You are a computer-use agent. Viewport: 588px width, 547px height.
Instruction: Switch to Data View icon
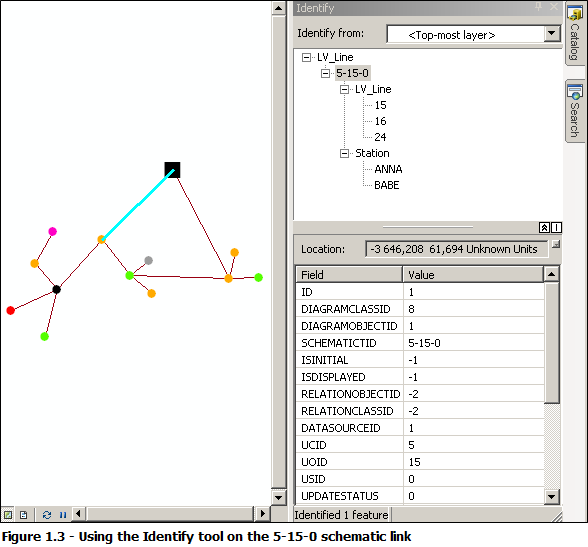tap(8, 515)
